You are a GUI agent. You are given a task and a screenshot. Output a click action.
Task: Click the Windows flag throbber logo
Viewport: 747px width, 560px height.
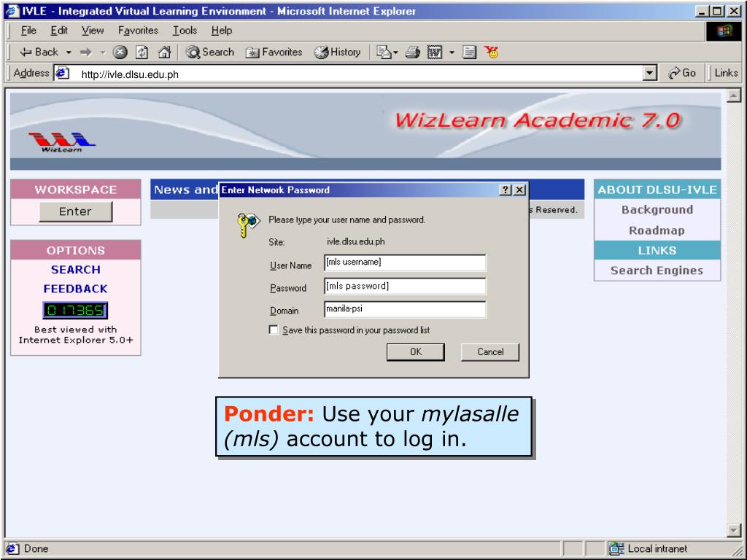tap(723, 31)
